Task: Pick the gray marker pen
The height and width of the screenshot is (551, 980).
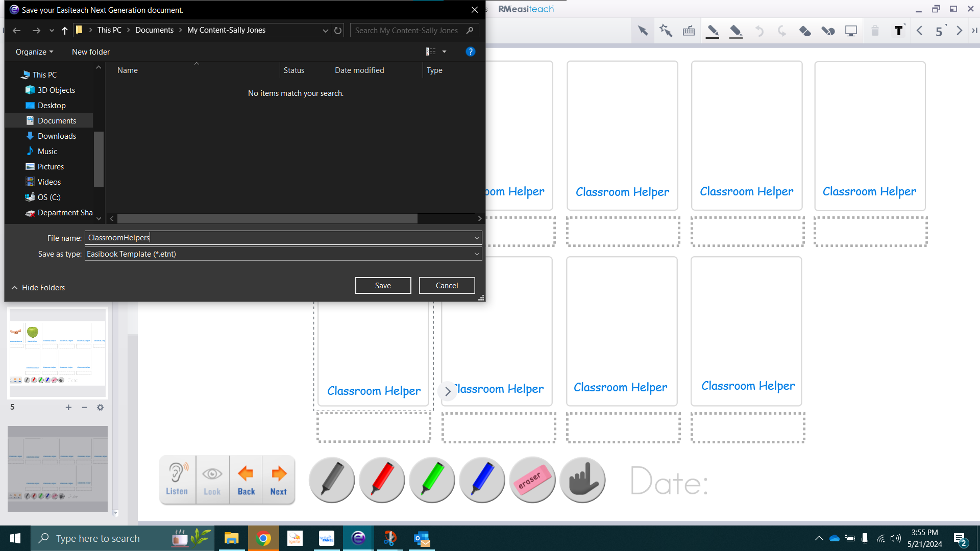Action: 332,480
